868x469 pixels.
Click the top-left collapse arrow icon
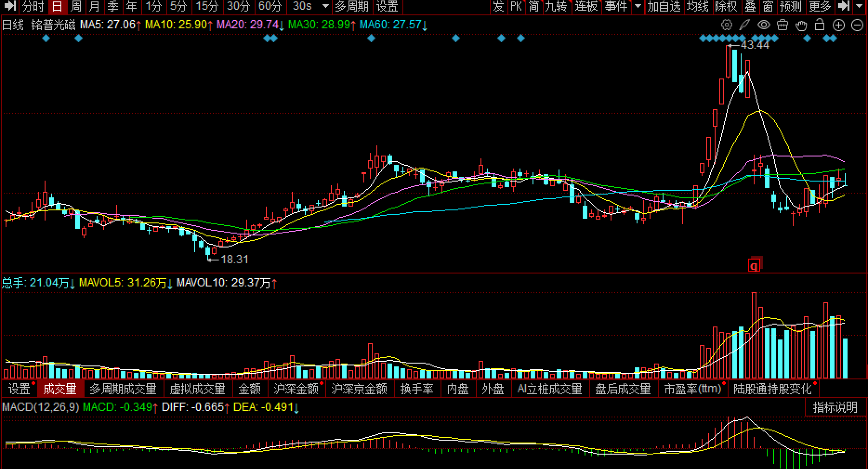pyautogui.click(x=9, y=6)
